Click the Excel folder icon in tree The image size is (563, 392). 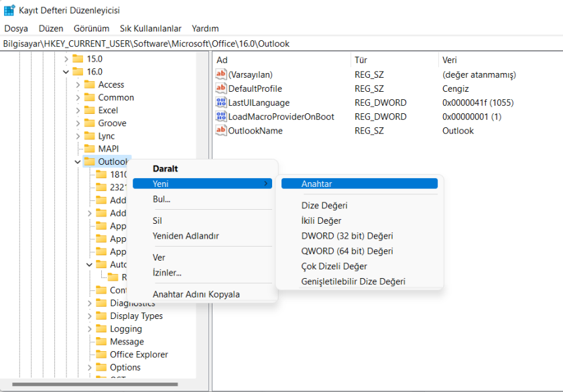[x=89, y=110]
